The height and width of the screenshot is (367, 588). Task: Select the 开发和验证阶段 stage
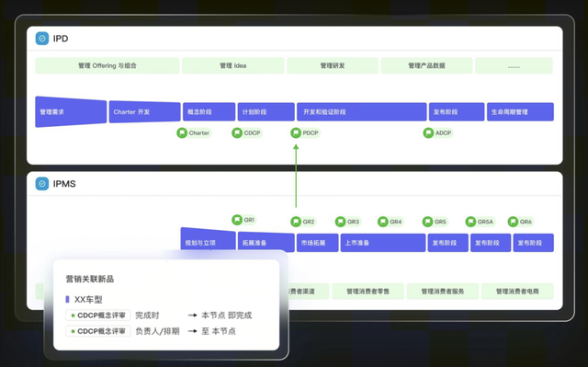click(362, 112)
